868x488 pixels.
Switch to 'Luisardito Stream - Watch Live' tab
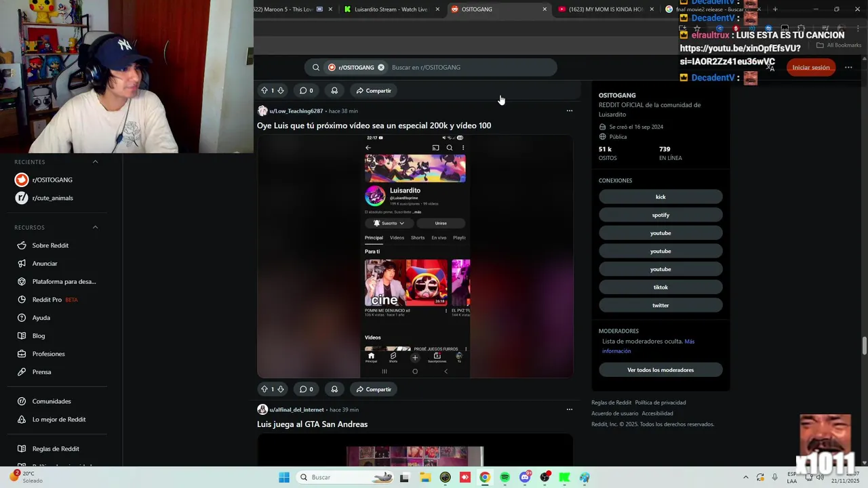[x=391, y=9]
